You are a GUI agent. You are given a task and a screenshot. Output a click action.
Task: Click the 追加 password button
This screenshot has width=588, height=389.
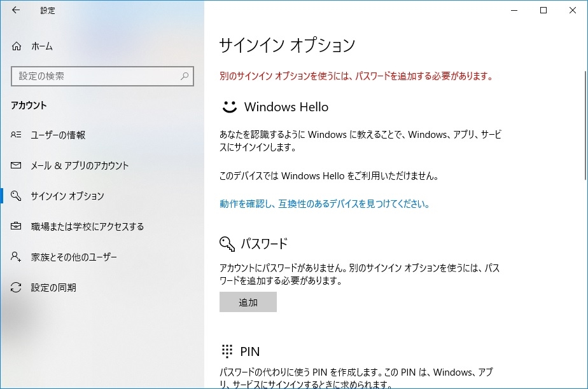pyautogui.click(x=248, y=302)
